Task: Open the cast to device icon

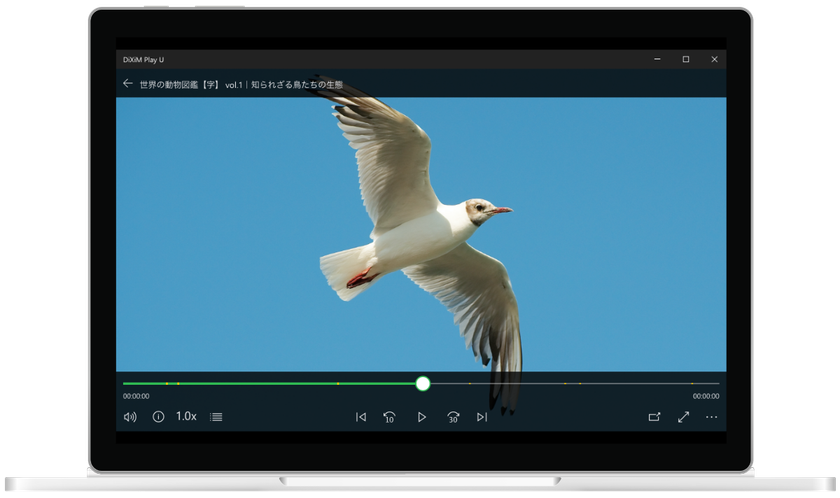Action: (654, 417)
